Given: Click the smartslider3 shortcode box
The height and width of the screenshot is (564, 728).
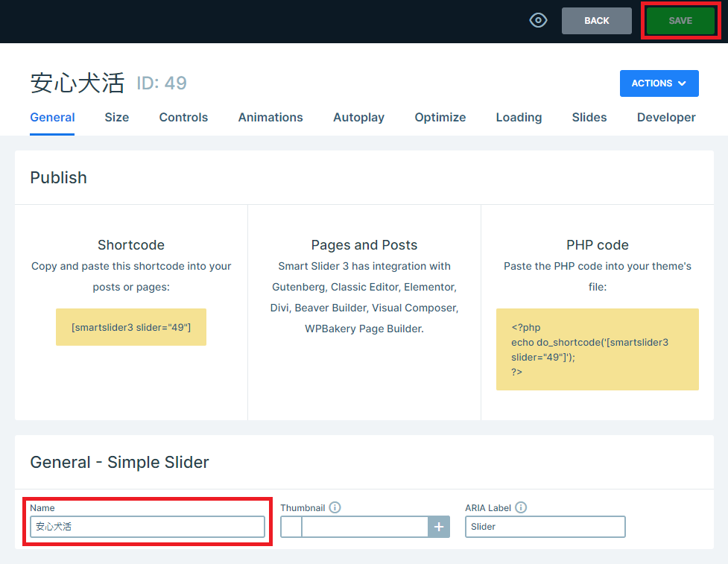Looking at the screenshot, I should 131,327.
